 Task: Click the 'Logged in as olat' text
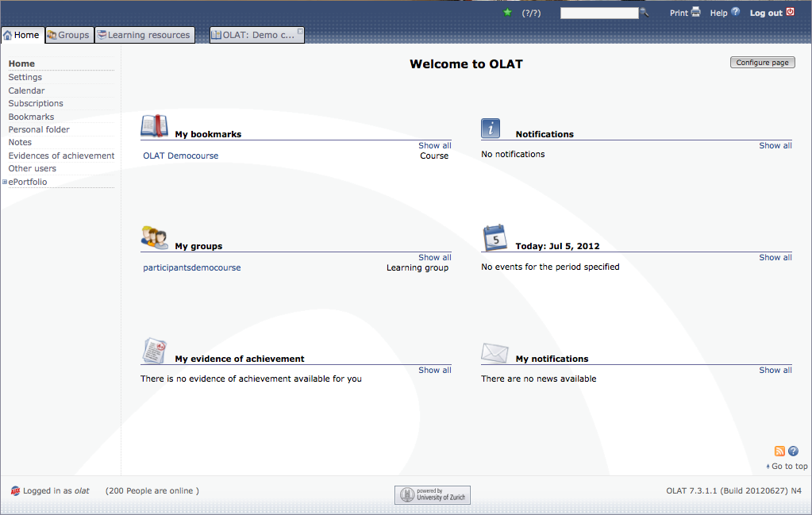tap(56, 490)
